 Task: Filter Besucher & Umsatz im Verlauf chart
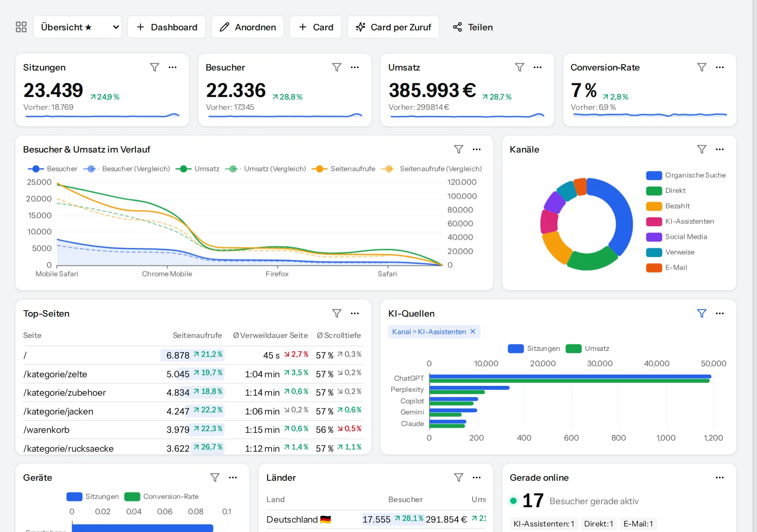(x=458, y=149)
